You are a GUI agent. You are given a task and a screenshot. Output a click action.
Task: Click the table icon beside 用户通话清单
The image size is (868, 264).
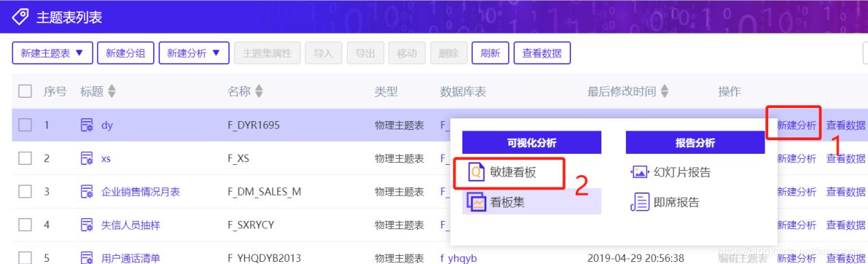click(87, 258)
